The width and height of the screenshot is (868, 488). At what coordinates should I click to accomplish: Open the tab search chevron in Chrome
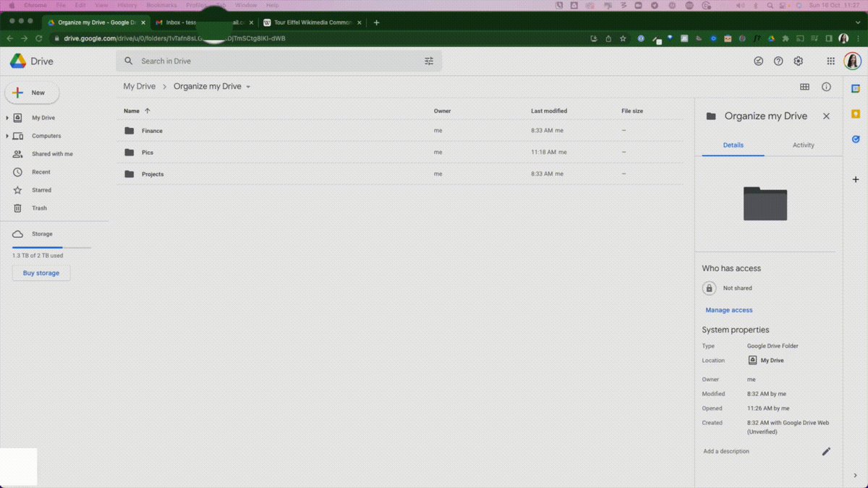click(x=858, y=22)
